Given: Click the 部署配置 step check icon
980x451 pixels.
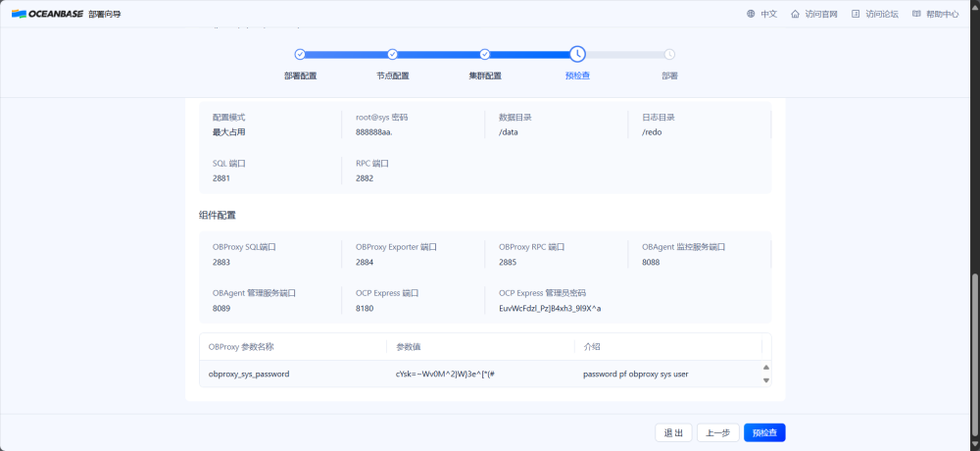Looking at the screenshot, I should (x=300, y=55).
